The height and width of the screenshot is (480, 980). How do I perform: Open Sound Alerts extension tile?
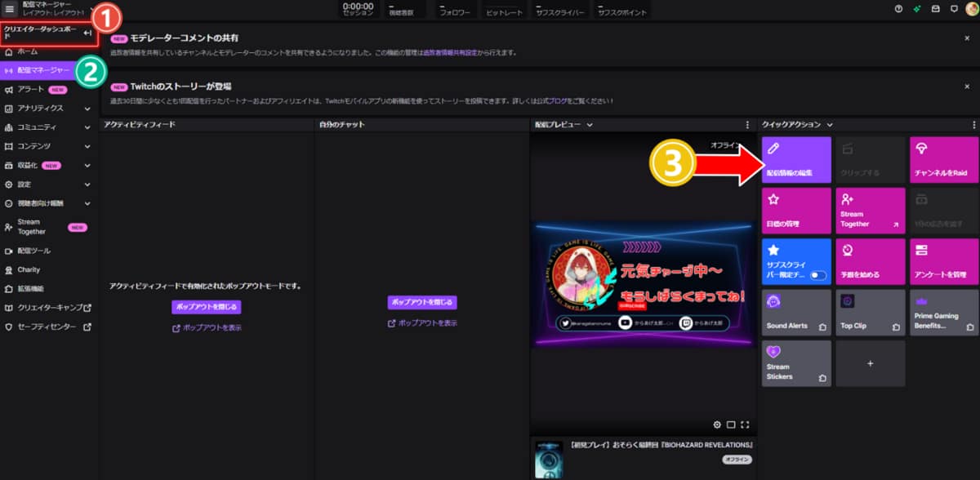[x=796, y=312]
